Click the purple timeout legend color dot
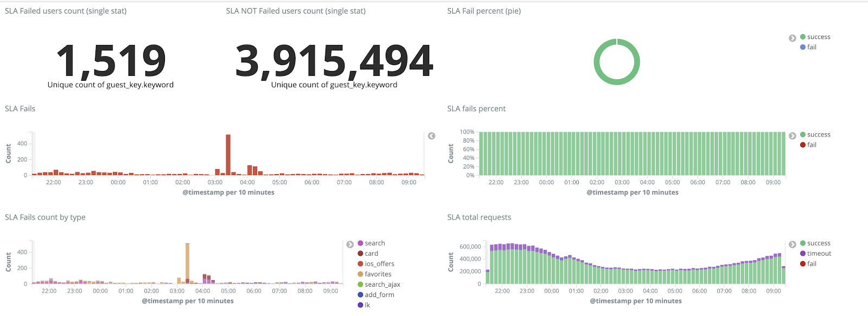868x316 pixels. pyautogui.click(x=803, y=254)
